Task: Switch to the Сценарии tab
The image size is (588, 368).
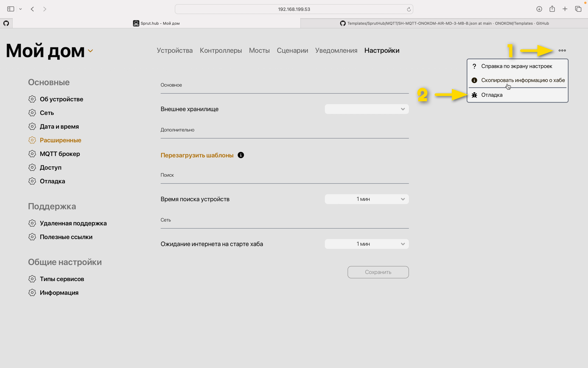Action: click(292, 50)
